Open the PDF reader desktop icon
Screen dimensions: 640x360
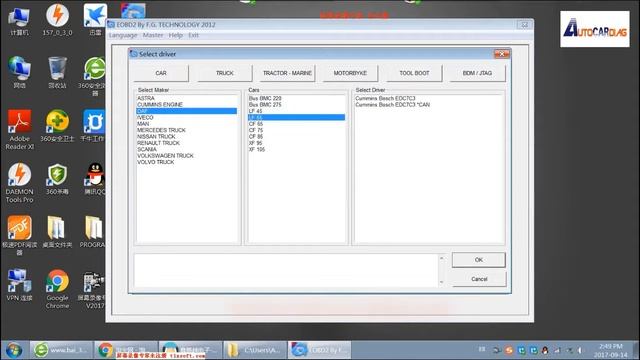(19, 235)
